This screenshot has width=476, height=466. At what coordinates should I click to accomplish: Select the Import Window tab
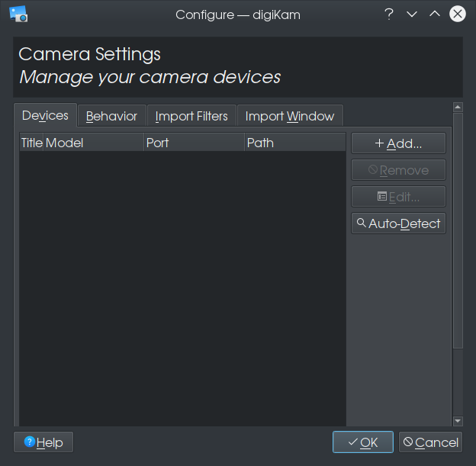290,116
